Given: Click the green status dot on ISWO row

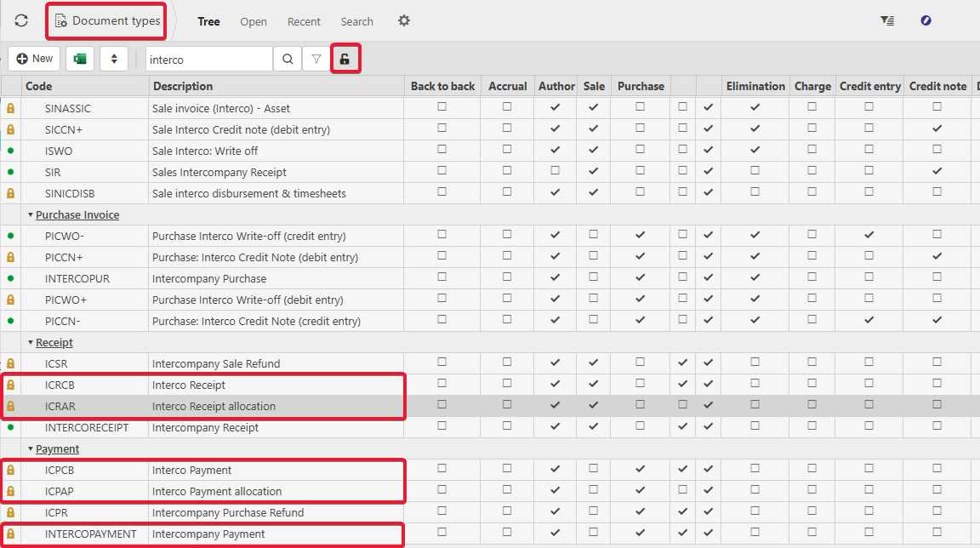Looking at the screenshot, I should (x=10, y=151).
